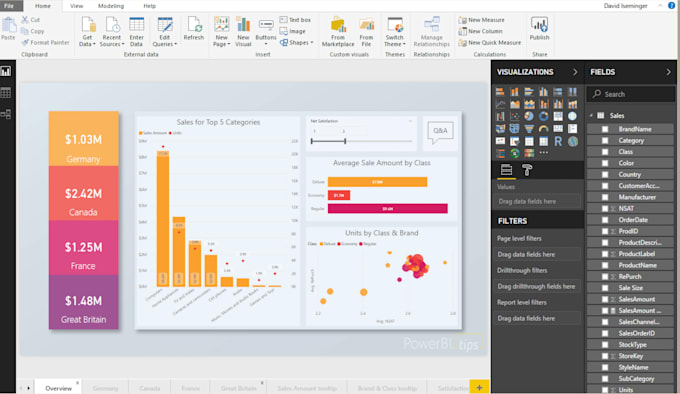Select the pie chart visual

click(x=529, y=116)
